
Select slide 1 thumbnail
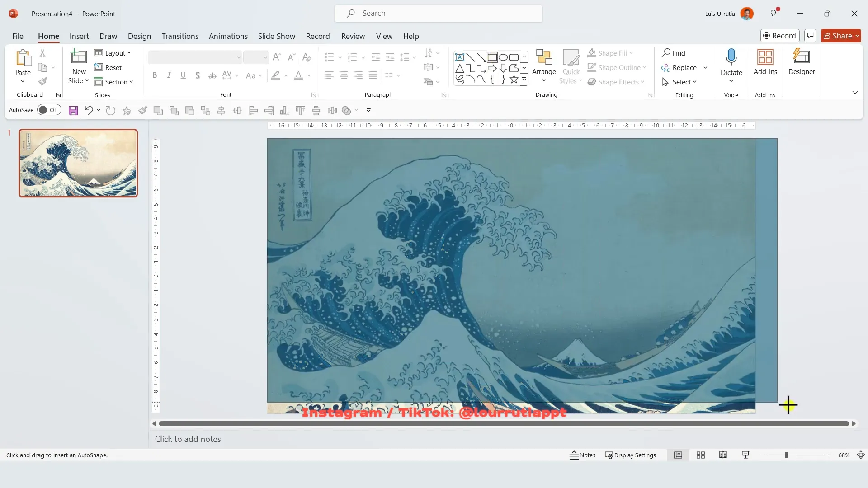pos(78,163)
